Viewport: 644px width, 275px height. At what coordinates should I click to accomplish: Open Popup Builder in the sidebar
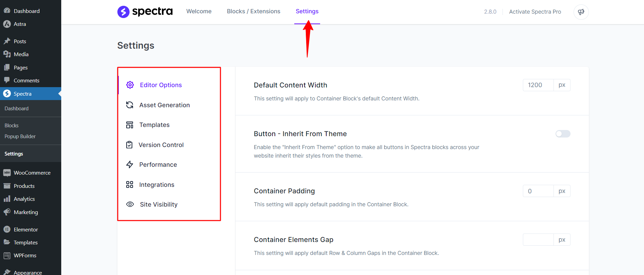(20, 136)
